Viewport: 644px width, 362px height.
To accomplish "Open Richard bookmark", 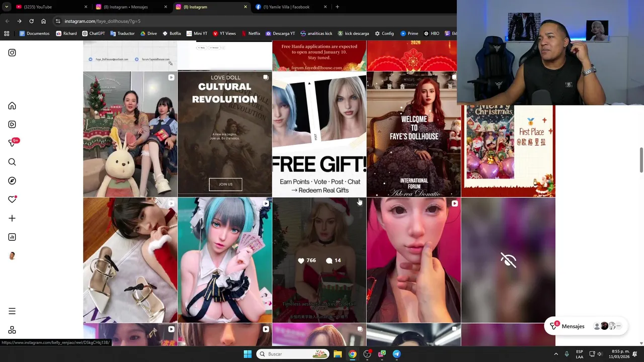I will pyautogui.click(x=66, y=34).
